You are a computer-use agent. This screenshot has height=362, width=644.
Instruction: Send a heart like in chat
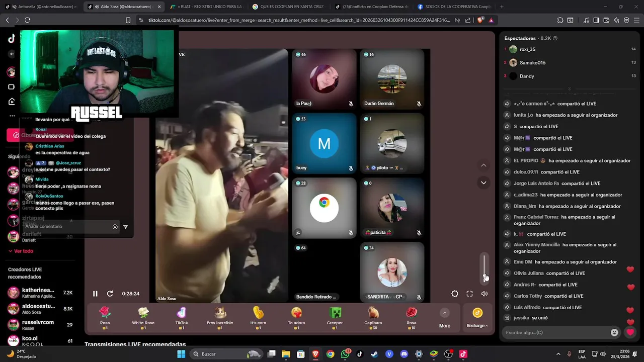point(630,332)
